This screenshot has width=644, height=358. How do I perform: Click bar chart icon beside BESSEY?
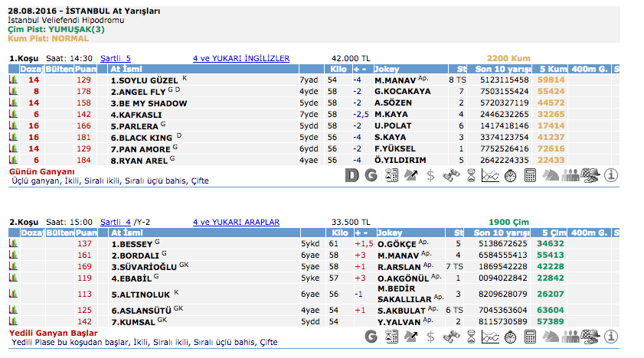[13, 243]
